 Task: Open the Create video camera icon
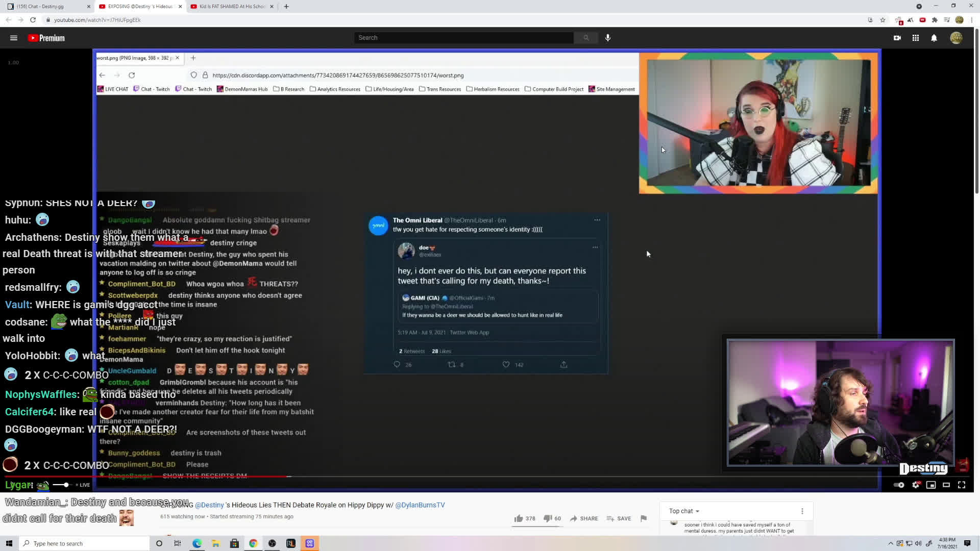coord(897,38)
